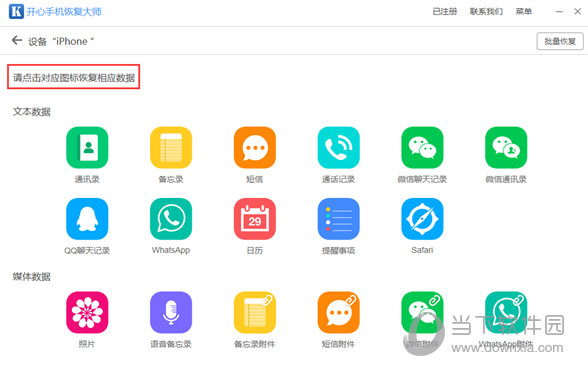Open the 语音备忘录 voice memo icon
This screenshot has width=588, height=377.
171,312
